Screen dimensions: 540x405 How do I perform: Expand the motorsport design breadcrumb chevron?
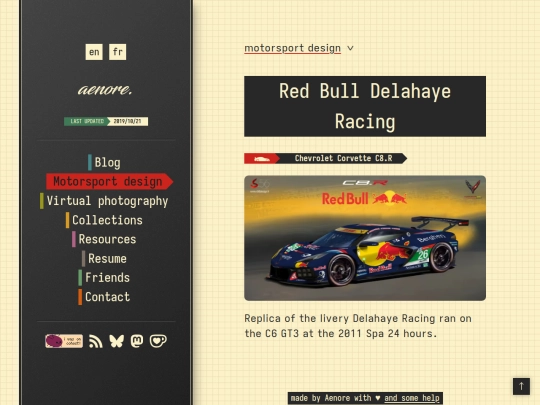[350, 48]
